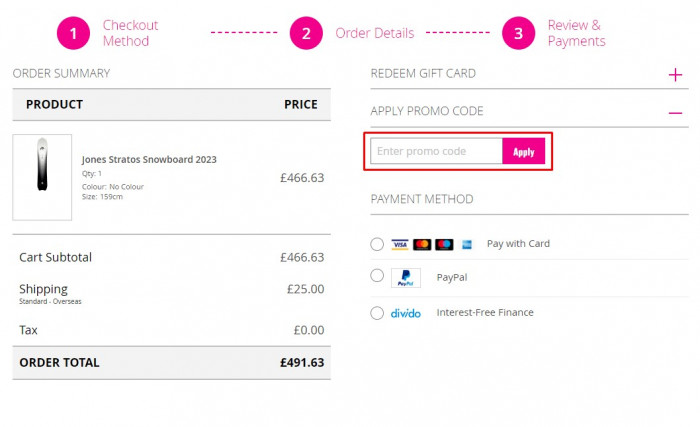Click the Jones Stratos Snowboard 2023 title
This screenshot has width=700, height=427.
(x=149, y=159)
